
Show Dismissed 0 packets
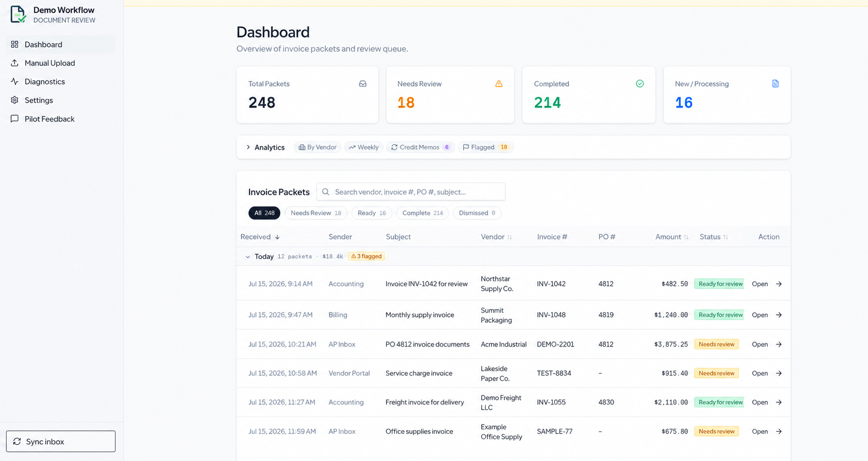pyautogui.click(x=477, y=213)
